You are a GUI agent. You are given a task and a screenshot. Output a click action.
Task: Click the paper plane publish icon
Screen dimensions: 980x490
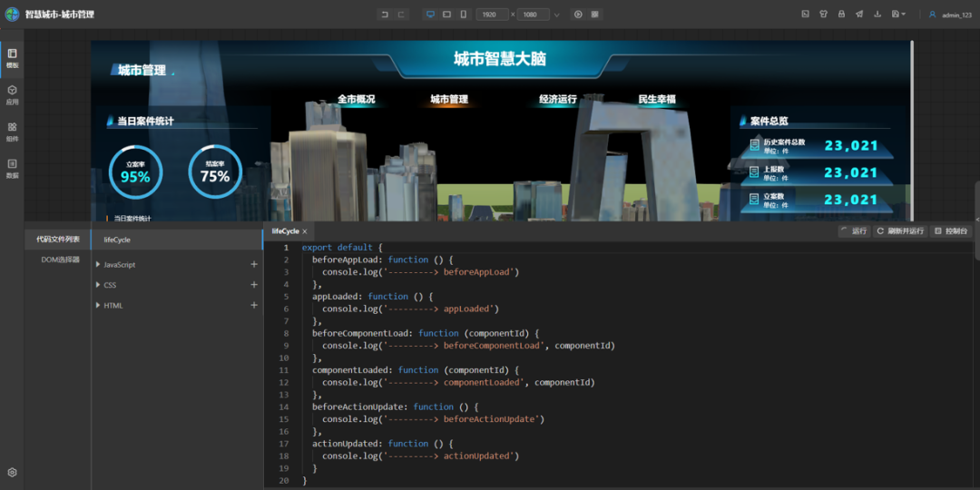coord(859,14)
